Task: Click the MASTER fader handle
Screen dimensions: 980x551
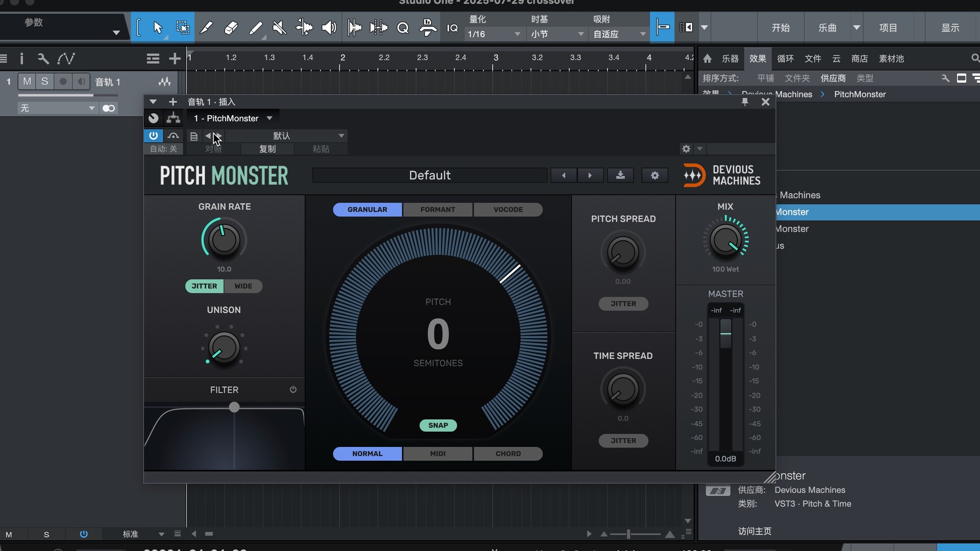Action: point(725,333)
